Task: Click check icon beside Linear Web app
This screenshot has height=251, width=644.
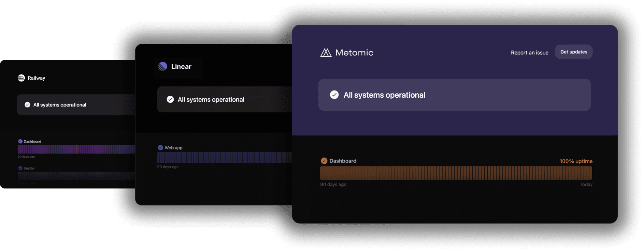Action: pyautogui.click(x=160, y=147)
